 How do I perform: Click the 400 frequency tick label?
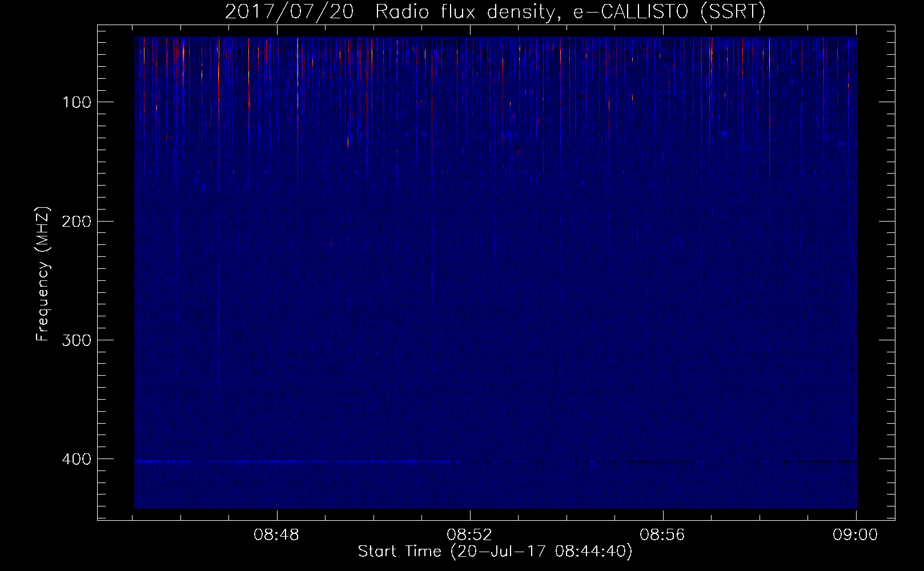77,459
